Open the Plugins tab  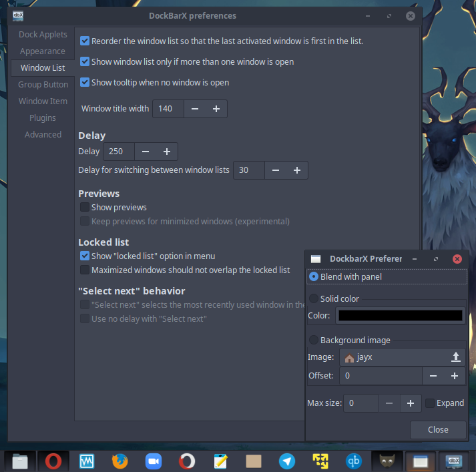(x=43, y=117)
